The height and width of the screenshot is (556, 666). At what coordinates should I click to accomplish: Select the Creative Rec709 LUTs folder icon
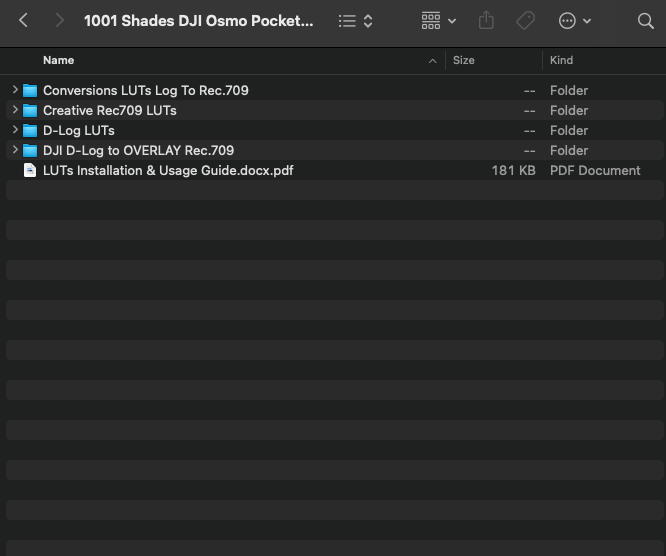(30, 110)
